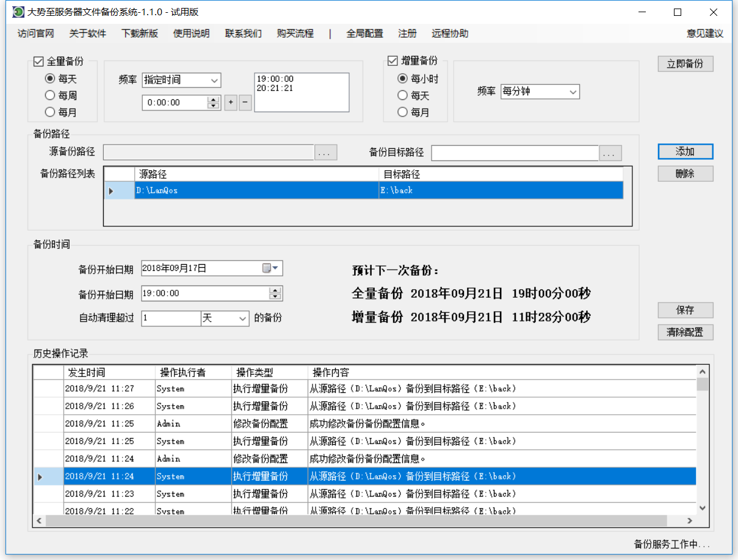Viewport: 738px width, 560px height.
Task: Uncheck the 全量备份 checkbox
Action: (38, 61)
